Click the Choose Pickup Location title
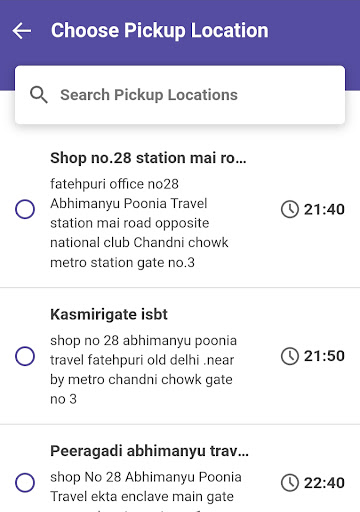360x512 pixels. coord(160,31)
